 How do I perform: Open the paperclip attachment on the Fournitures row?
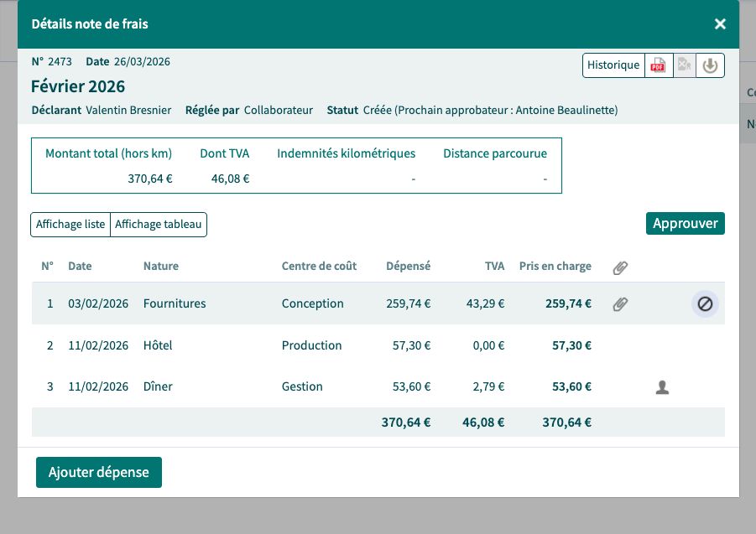click(x=620, y=303)
